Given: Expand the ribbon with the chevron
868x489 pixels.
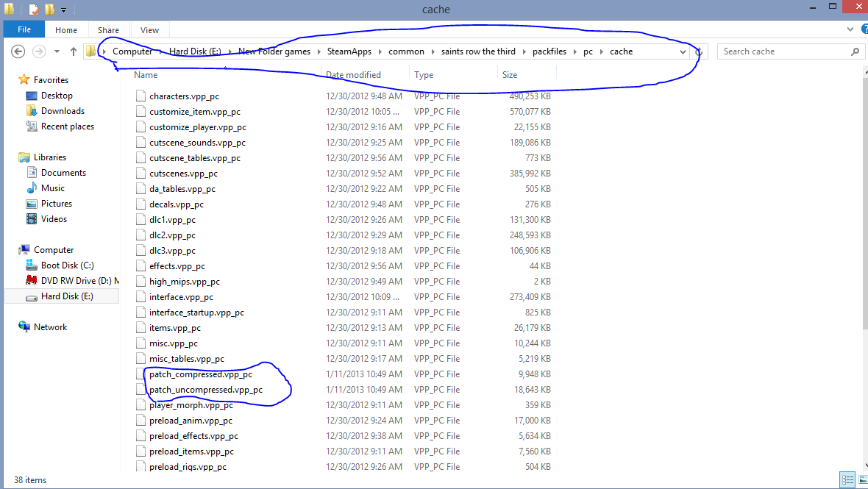Looking at the screenshot, I should point(850,29).
